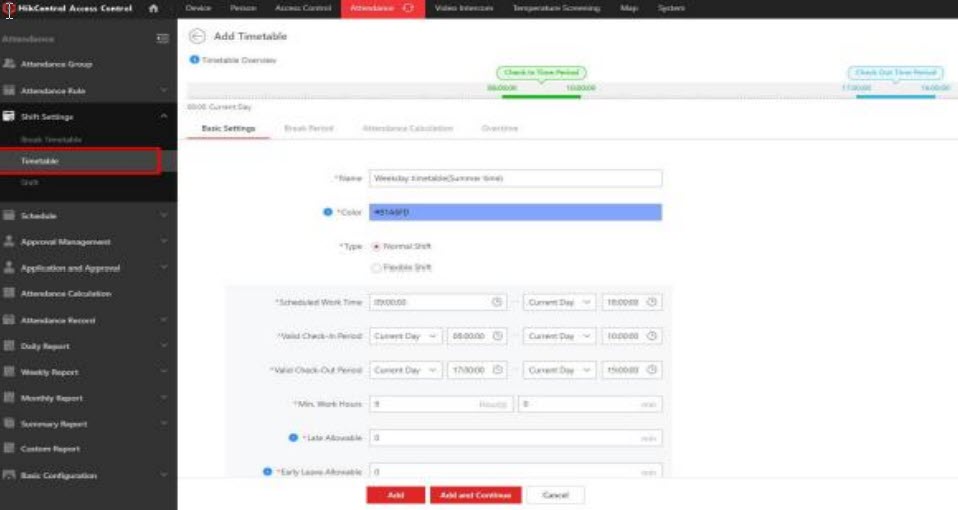Open the blue Color swatch field
958x510 pixels.
tap(515, 212)
